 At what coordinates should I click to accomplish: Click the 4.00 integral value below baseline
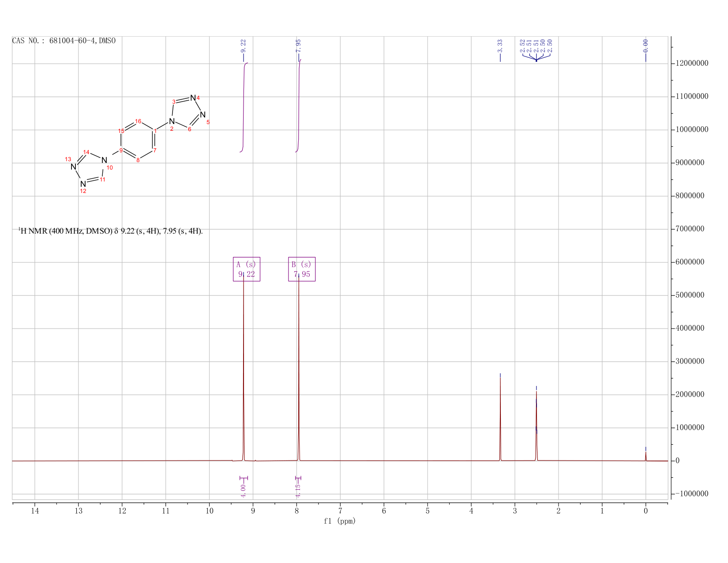coord(243,490)
